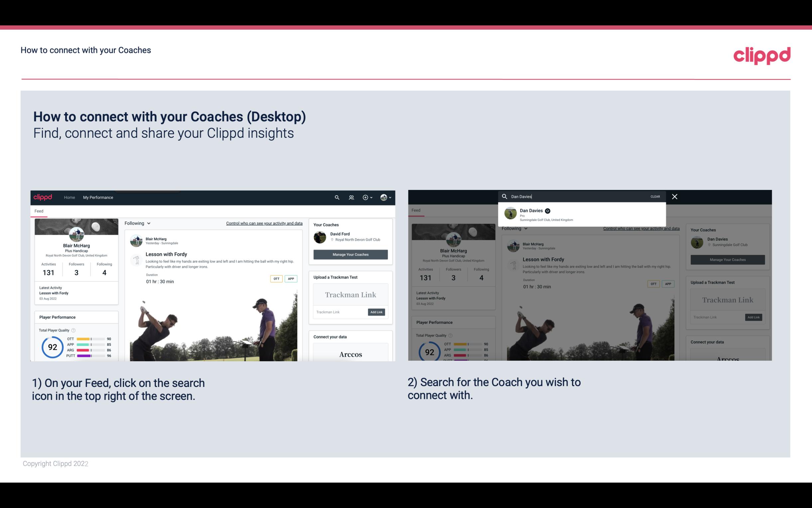Expand the My Performance nav dropdown
812x508 pixels.
(x=98, y=197)
